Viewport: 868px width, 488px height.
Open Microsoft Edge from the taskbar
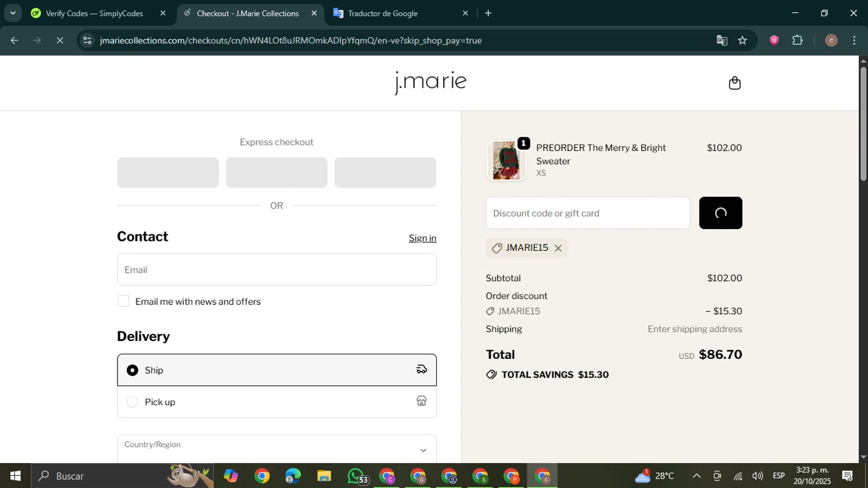293,476
